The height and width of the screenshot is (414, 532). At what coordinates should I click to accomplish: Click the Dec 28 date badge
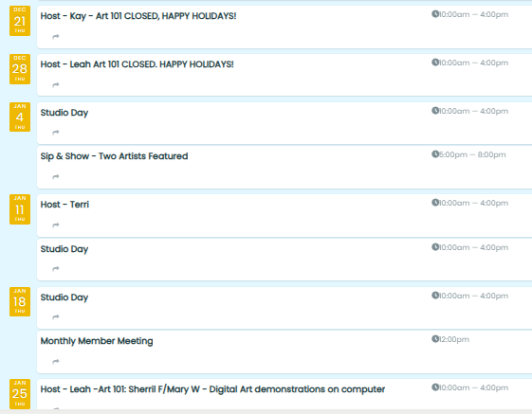point(20,69)
